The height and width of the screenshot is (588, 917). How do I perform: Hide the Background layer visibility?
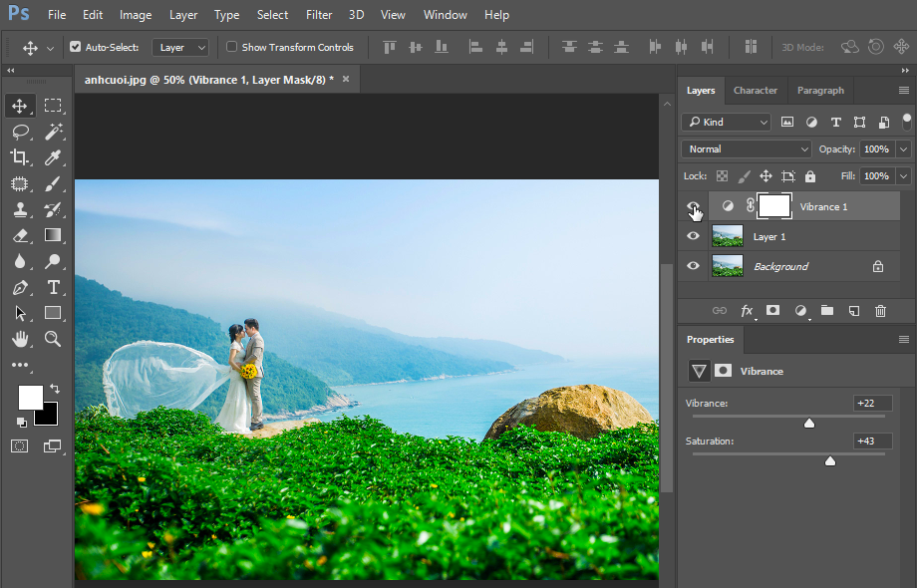(x=693, y=266)
